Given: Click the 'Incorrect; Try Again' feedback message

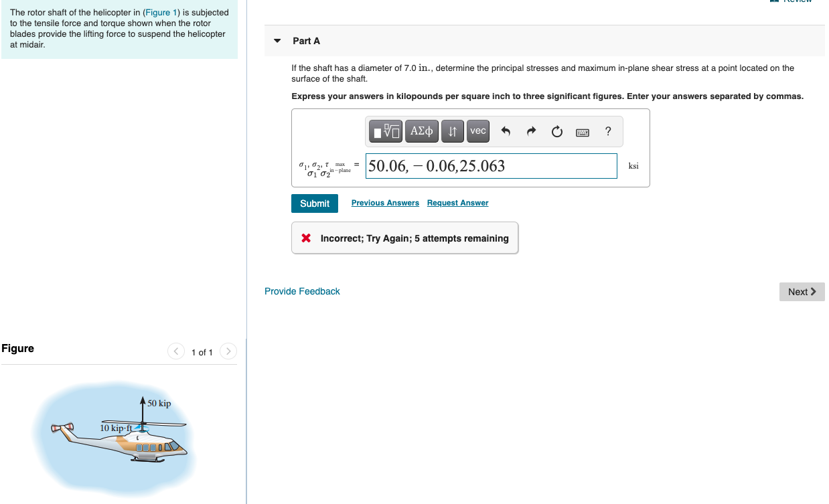Looking at the screenshot, I should click(x=405, y=238).
